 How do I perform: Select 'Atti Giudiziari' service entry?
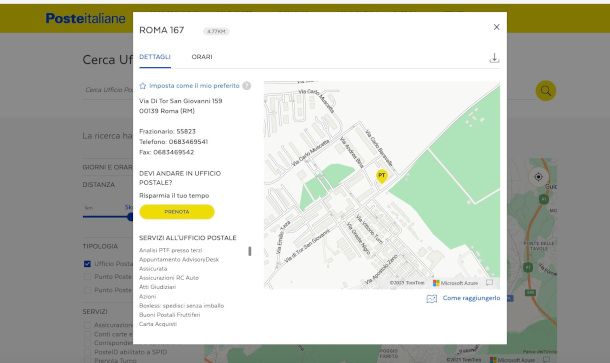click(158, 287)
